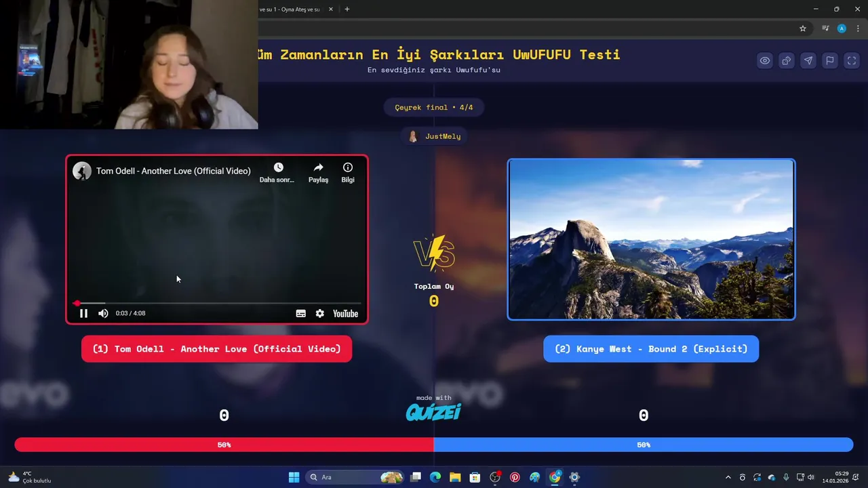Click red 50% vote bar
Screen dimensions: 868x488
point(224,445)
